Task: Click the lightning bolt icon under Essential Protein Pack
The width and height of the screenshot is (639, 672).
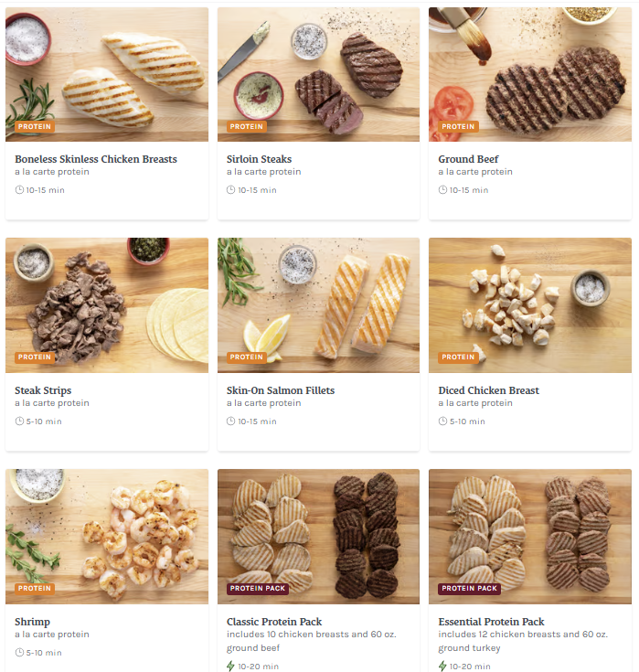Action: (x=442, y=666)
